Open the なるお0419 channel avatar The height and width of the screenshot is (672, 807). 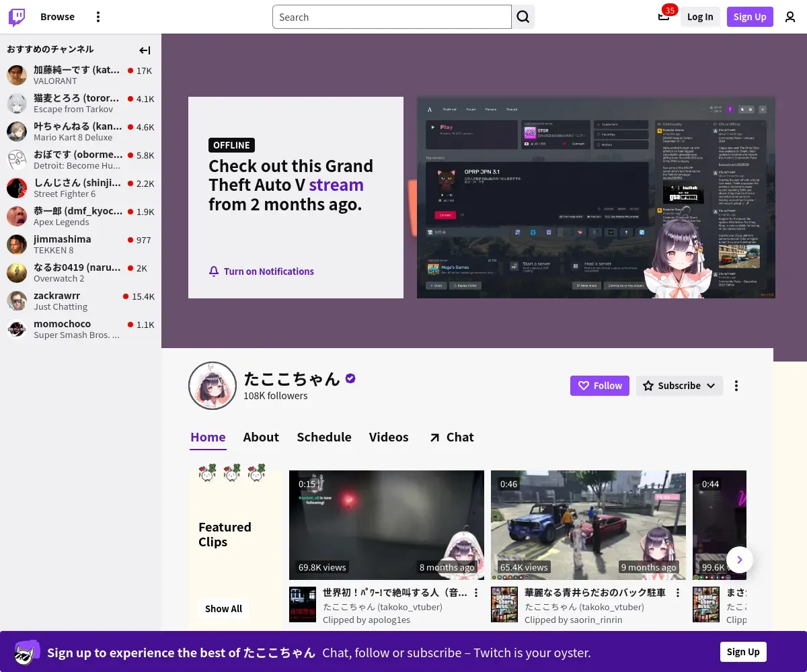point(17,272)
